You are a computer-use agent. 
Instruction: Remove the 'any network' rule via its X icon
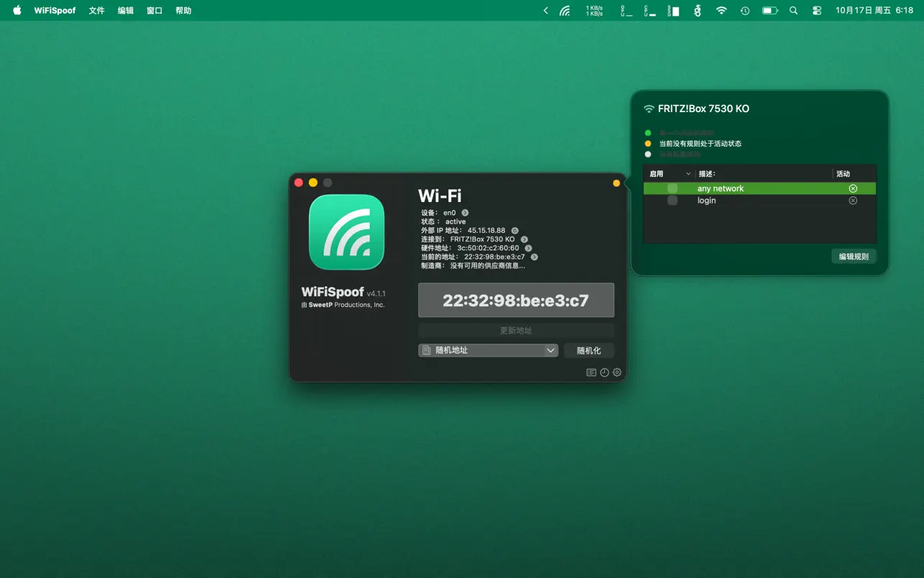point(853,188)
